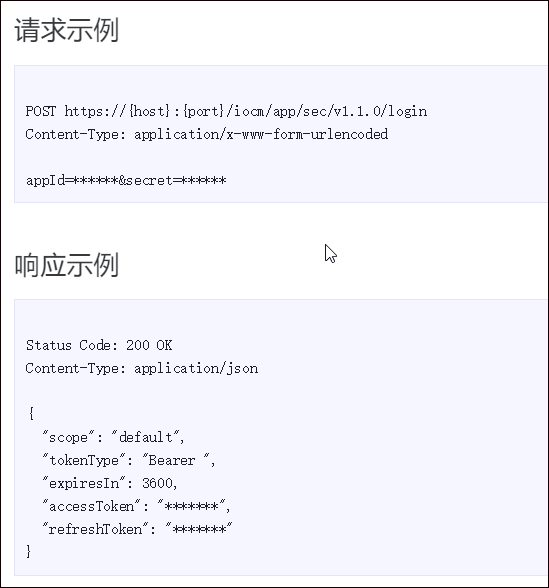Click the {host} placeholder in the URL
The height and width of the screenshot is (588, 549).
[x=149, y=111]
